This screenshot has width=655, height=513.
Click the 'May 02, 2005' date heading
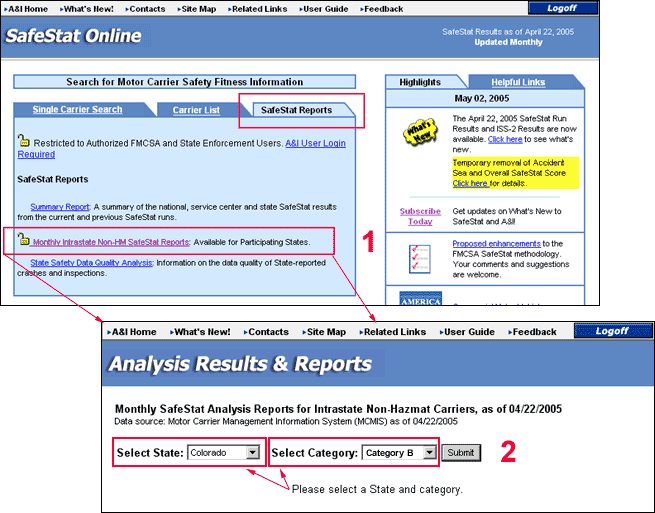tap(482, 99)
